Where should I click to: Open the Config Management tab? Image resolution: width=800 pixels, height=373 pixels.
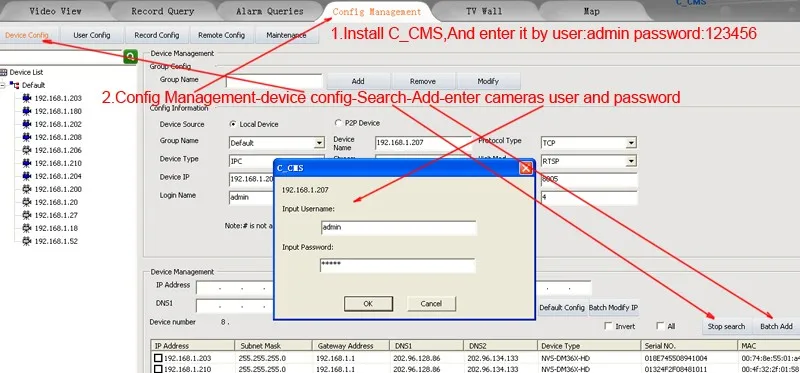click(377, 12)
